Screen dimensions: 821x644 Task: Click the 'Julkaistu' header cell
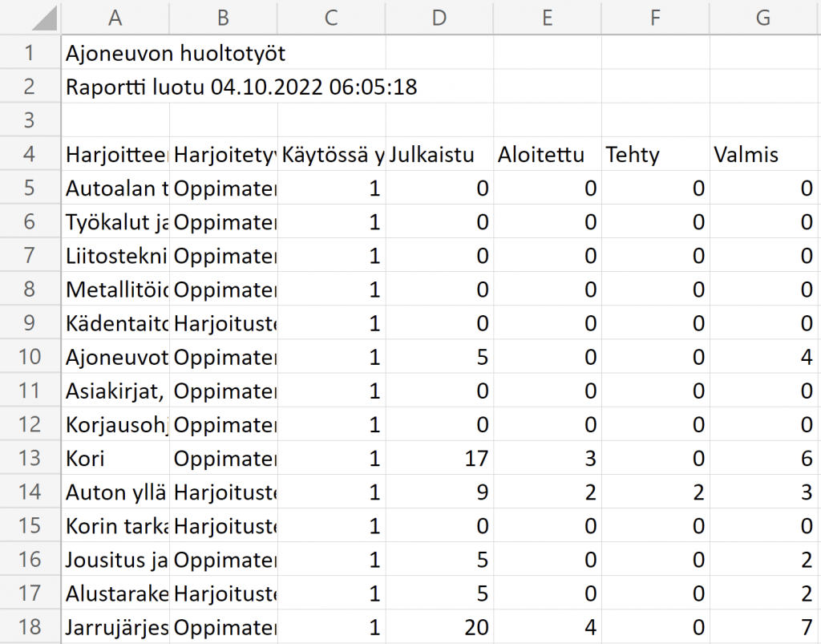pyautogui.click(x=439, y=154)
